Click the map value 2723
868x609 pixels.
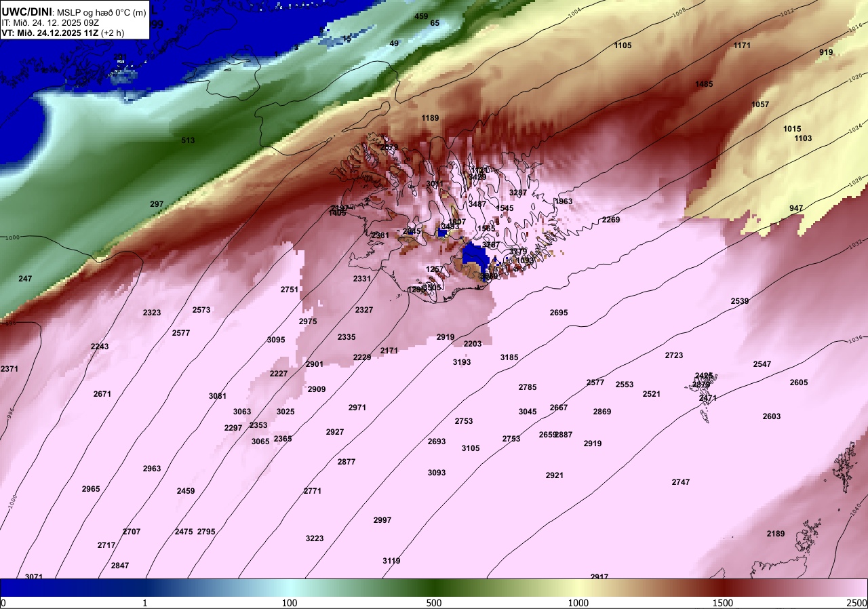(x=674, y=355)
